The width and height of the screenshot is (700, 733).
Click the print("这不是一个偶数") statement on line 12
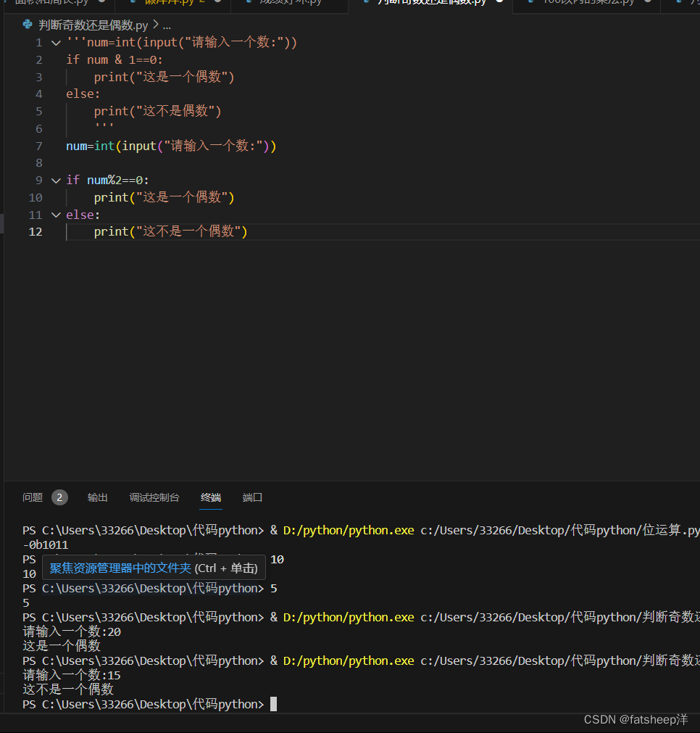point(170,231)
